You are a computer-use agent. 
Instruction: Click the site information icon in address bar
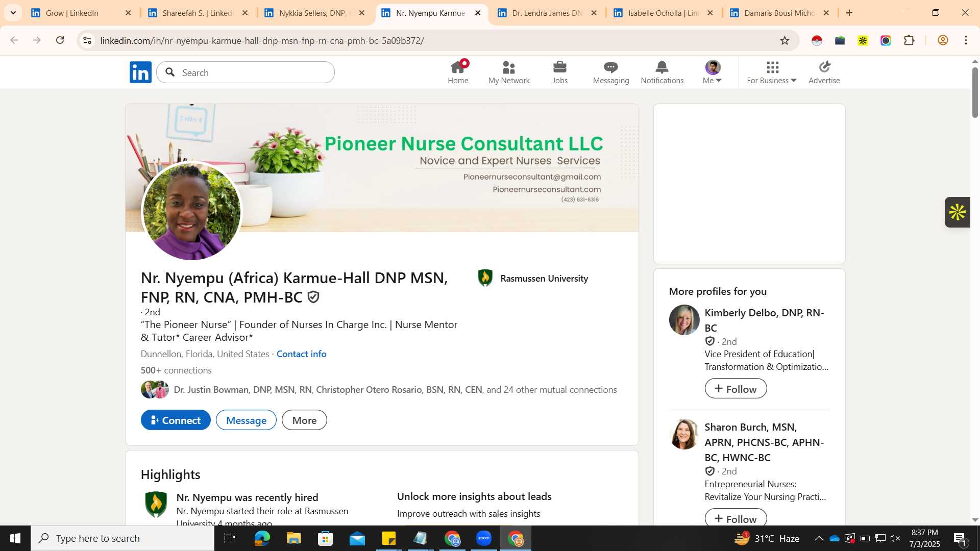87,40
